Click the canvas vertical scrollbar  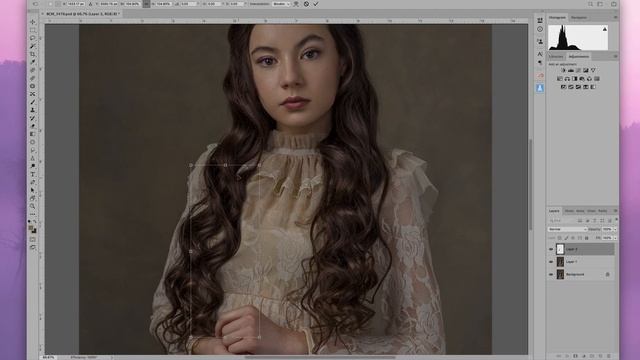point(530,184)
